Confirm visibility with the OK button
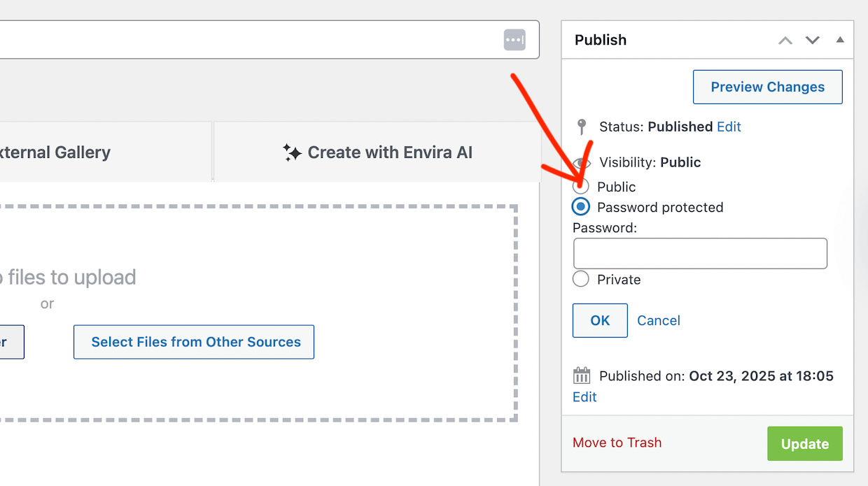Viewport: 868px width, 486px height. (600, 320)
